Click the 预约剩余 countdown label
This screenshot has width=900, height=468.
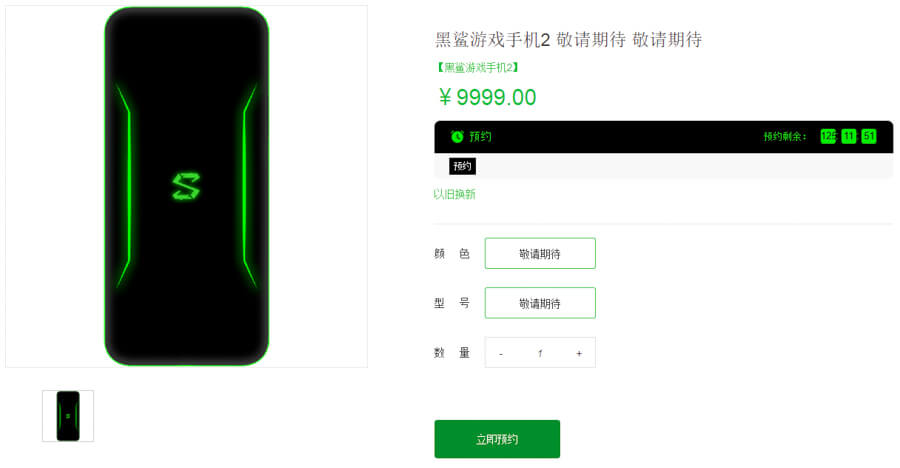tap(785, 137)
